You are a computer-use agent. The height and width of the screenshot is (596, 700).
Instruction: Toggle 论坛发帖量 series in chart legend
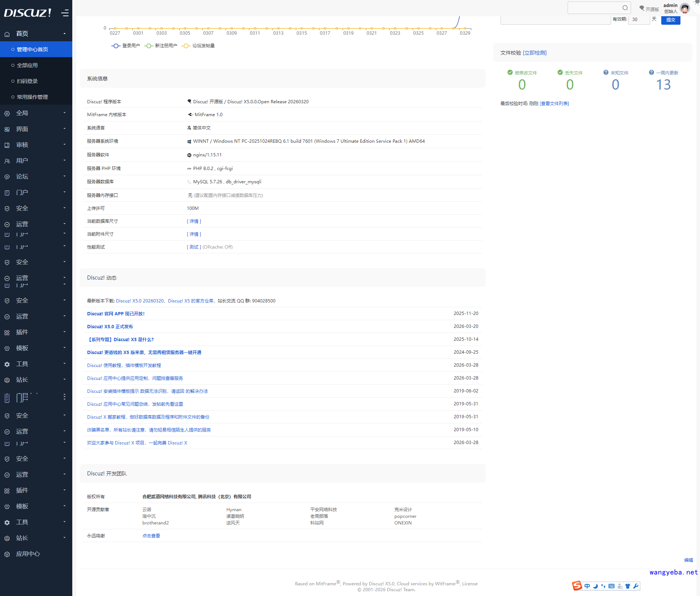pyautogui.click(x=198, y=46)
